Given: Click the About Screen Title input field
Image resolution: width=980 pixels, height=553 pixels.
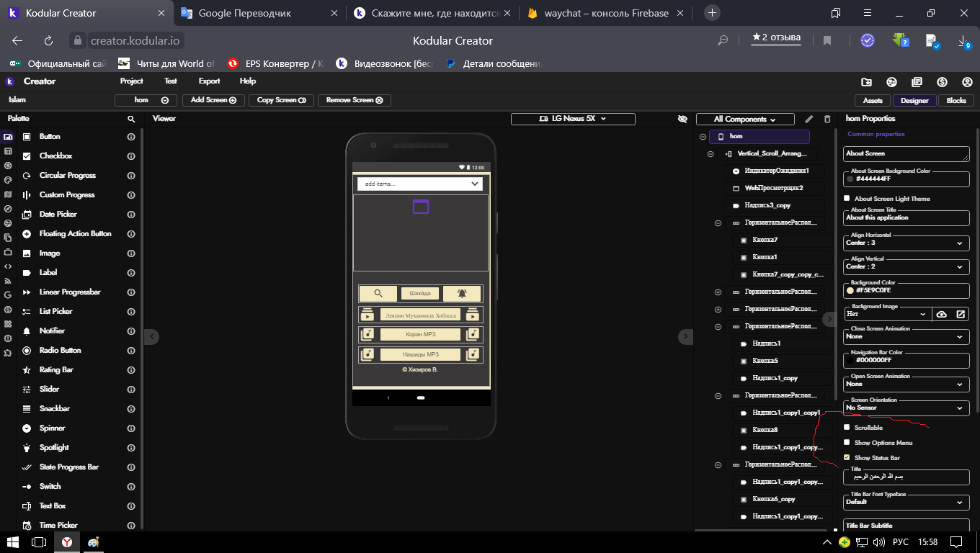Looking at the screenshot, I should click(x=906, y=217).
